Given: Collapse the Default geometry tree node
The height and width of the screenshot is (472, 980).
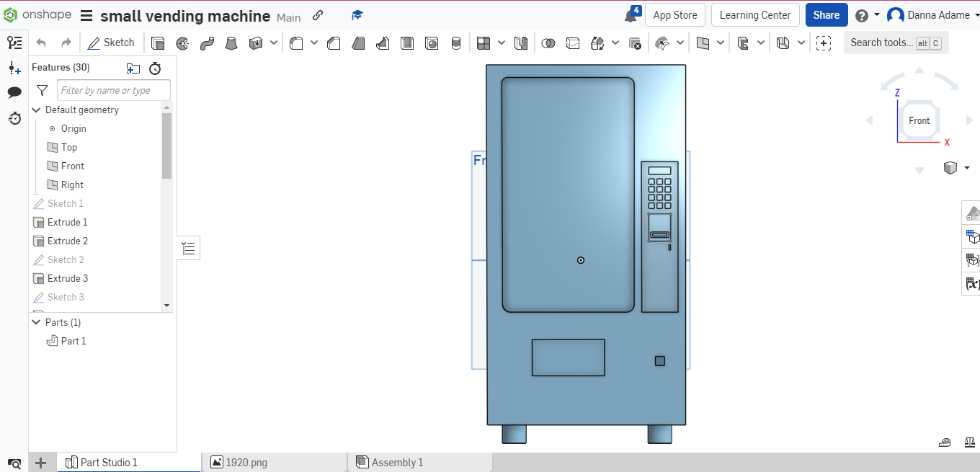Looking at the screenshot, I should coord(36,110).
